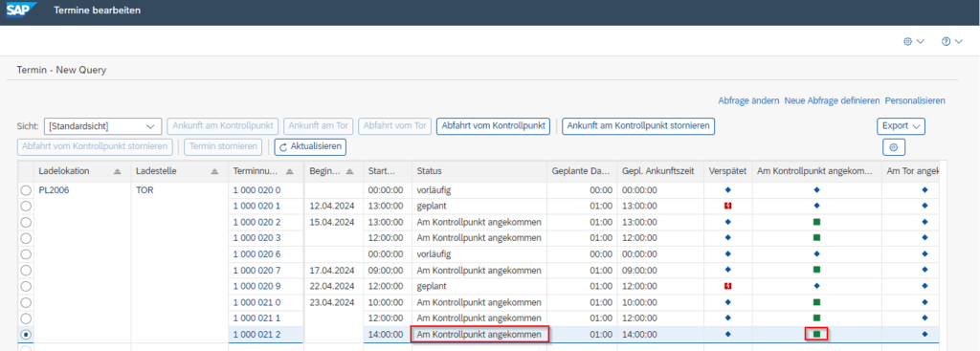
Task: Click the Termin stornieren button
Action: point(222,146)
